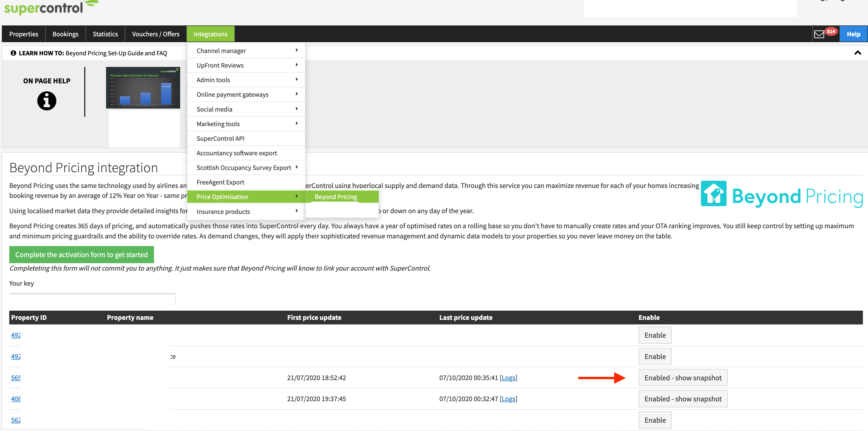The height and width of the screenshot is (431, 868).
Task: Expand Online payment gateways submenu
Action: tap(246, 95)
